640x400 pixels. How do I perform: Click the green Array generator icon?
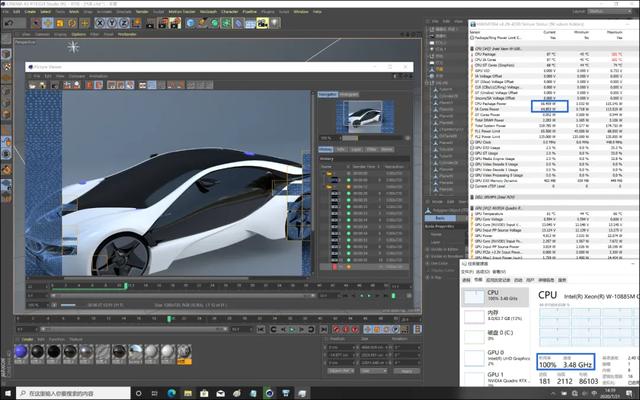point(226,23)
